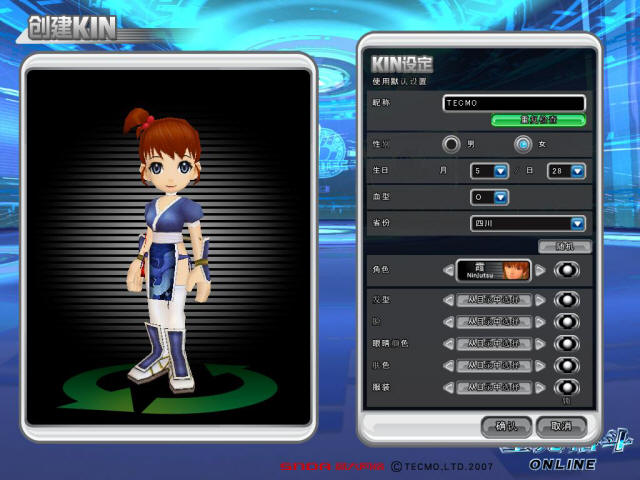This screenshot has width=640, height=480.
Task: Click the 随机 randomize button
Action: 565,247
